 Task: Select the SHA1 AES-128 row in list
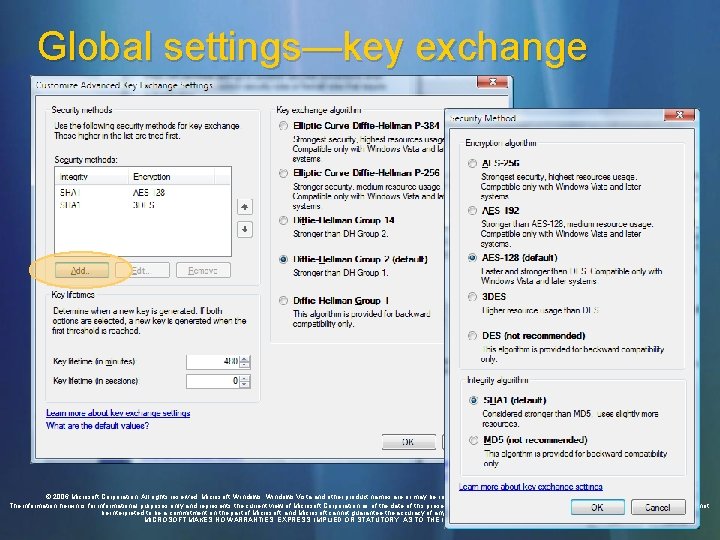point(143,192)
